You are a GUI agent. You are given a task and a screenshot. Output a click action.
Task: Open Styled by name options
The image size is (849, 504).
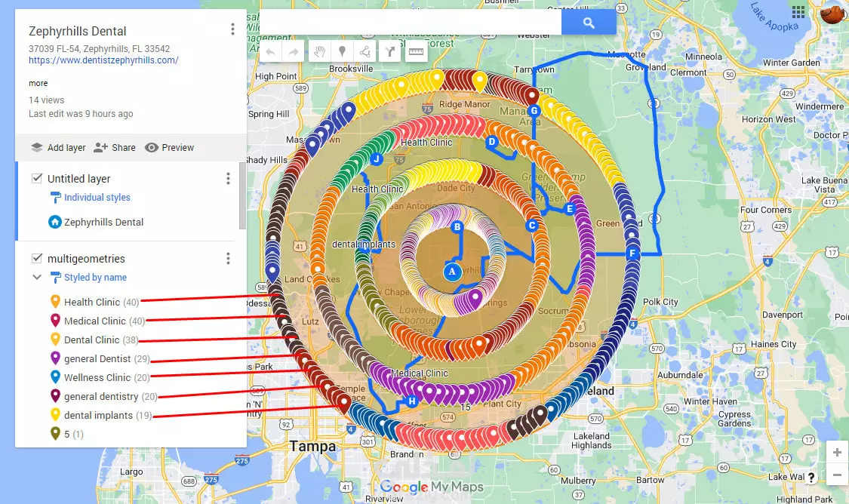click(95, 278)
